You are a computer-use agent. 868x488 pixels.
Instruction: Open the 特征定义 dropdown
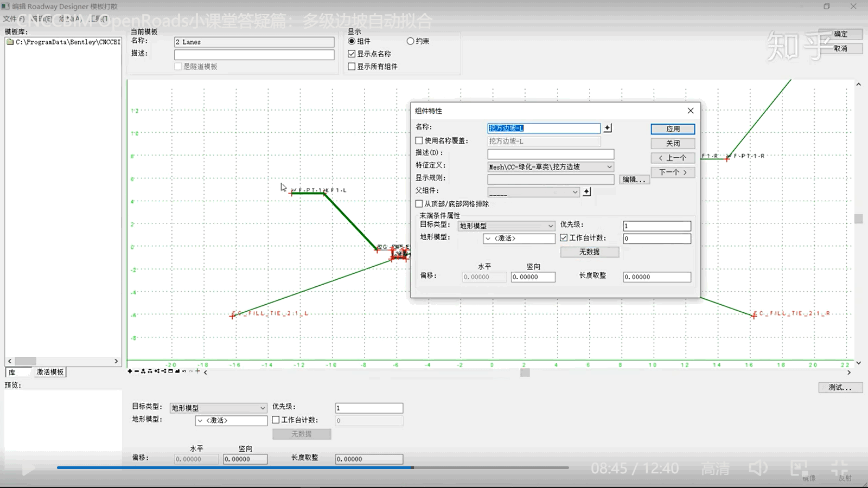[x=551, y=167]
